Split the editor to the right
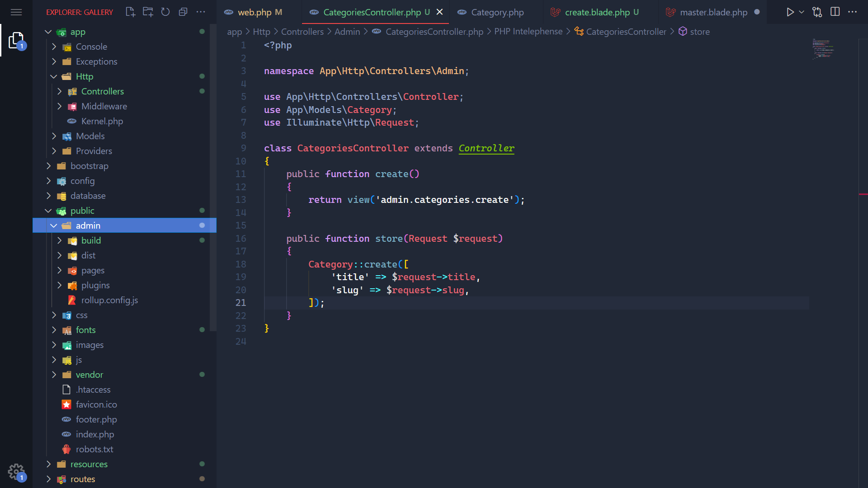 835,12
